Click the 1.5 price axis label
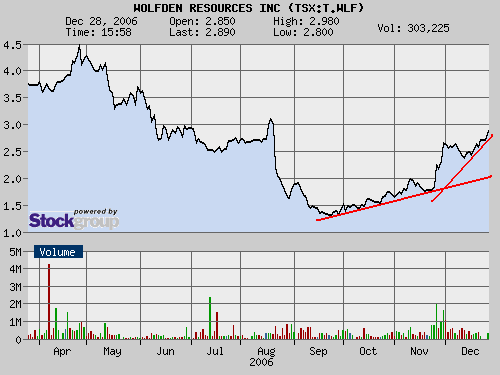This screenshot has width=500, height=375. click(x=12, y=206)
